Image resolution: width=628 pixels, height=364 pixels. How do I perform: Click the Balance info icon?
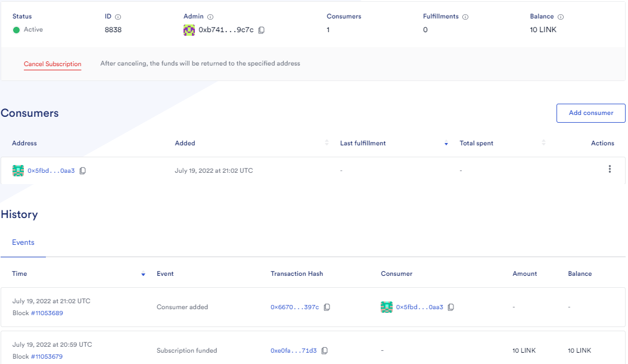tap(561, 17)
